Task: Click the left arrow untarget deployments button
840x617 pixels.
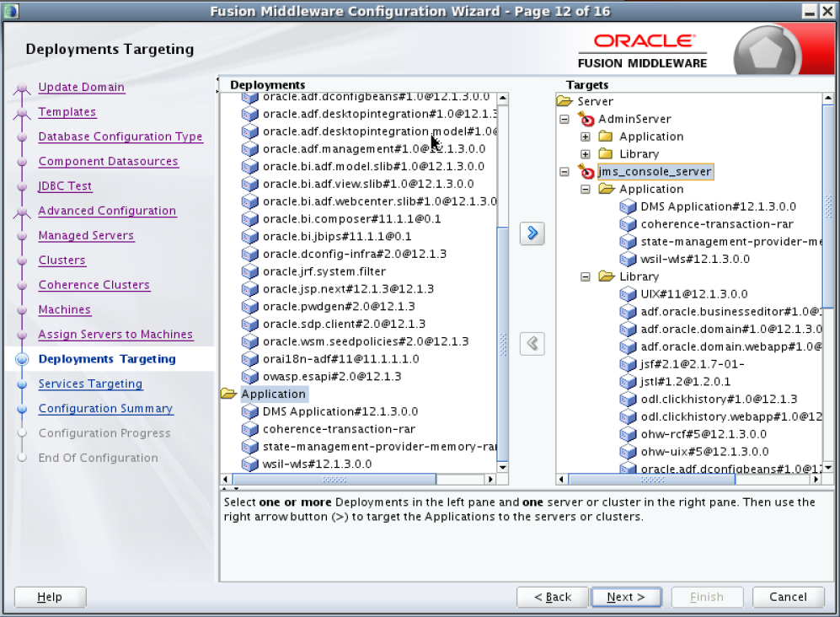Action: point(532,344)
